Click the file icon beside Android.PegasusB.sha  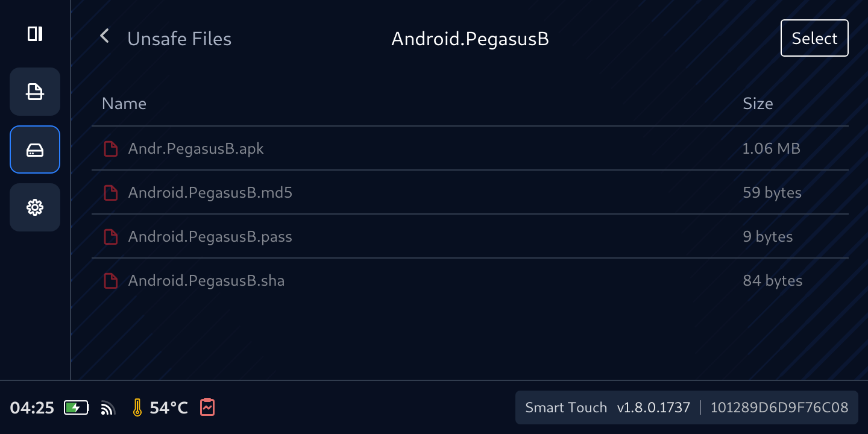tap(110, 281)
